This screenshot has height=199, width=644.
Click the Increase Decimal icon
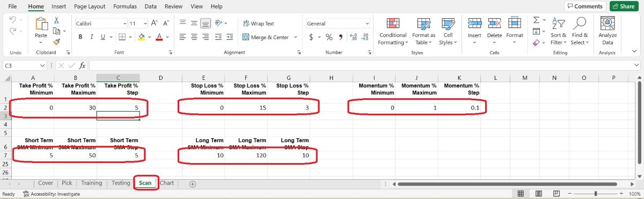coord(353,37)
